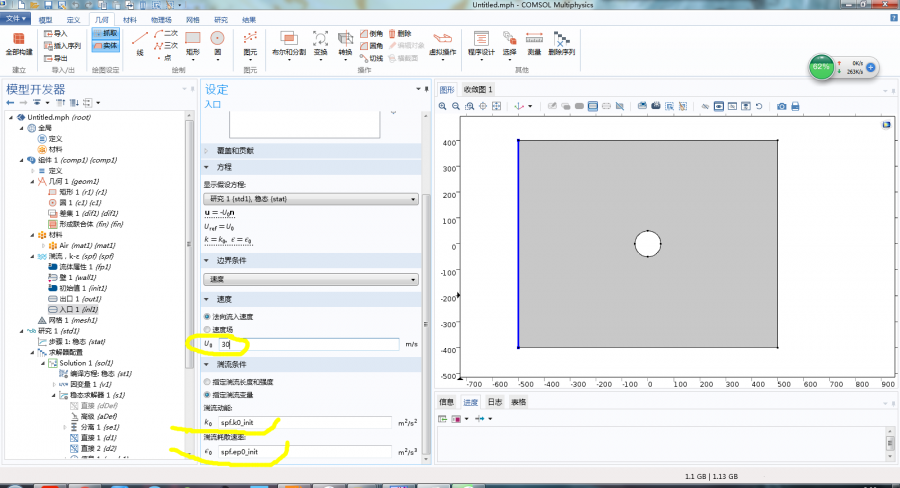
Task: Select the 速度场 radio button
Action: 208,329
